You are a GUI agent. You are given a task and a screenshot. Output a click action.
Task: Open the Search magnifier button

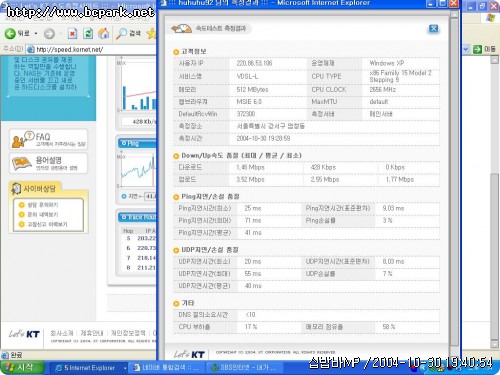click(128, 33)
